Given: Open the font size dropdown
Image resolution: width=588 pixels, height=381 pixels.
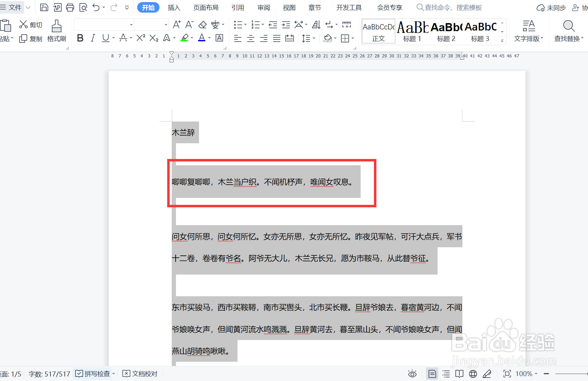Looking at the screenshot, I should pyautogui.click(x=166, y=25).
